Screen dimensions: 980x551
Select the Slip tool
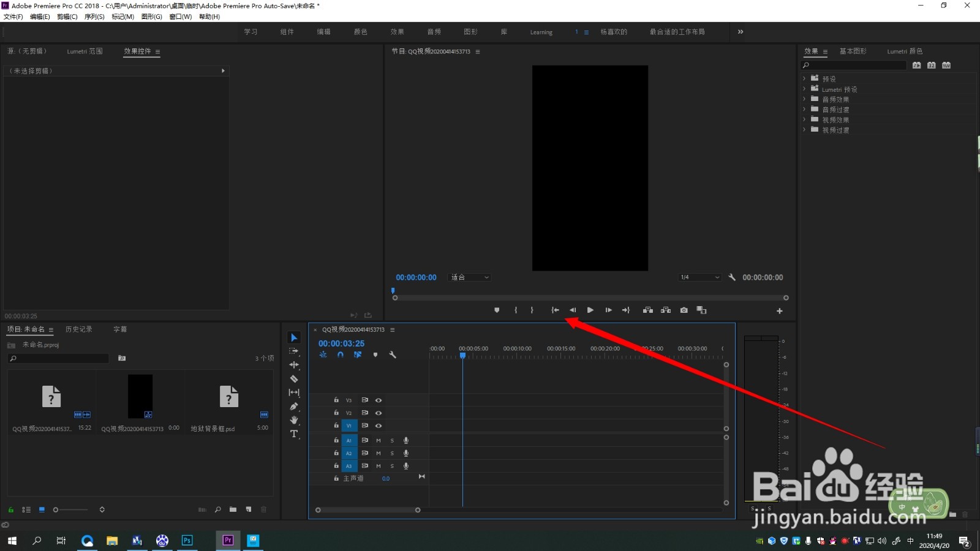(x=294, y=392)
